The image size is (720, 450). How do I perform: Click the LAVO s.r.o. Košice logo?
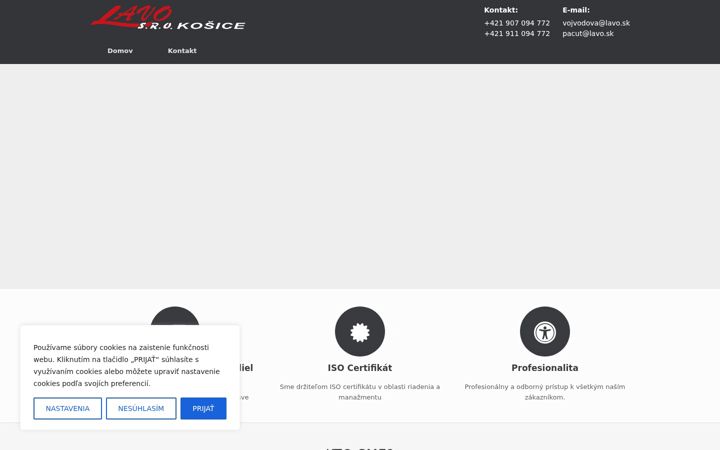point(168,18)
